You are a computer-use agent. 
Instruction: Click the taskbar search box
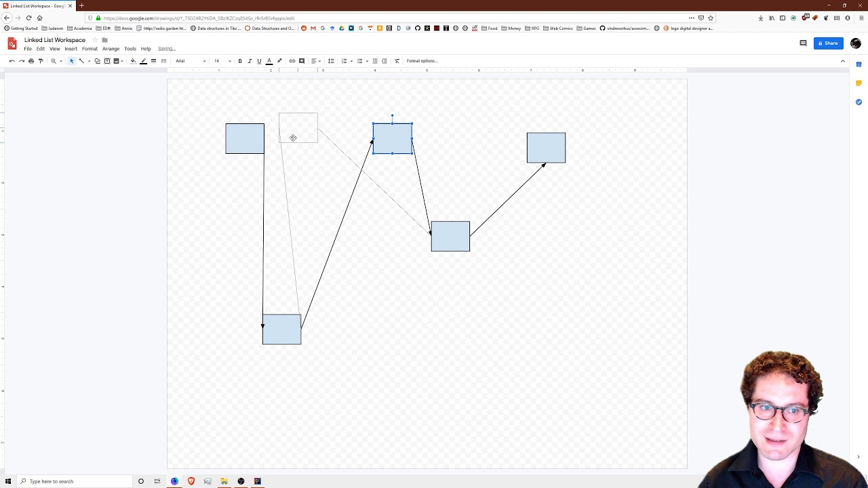coord(73,481)
